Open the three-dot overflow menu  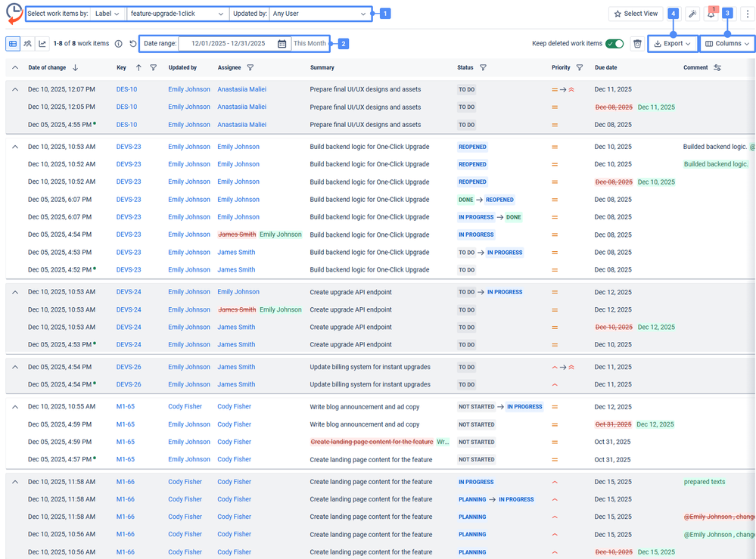(748, 14)
